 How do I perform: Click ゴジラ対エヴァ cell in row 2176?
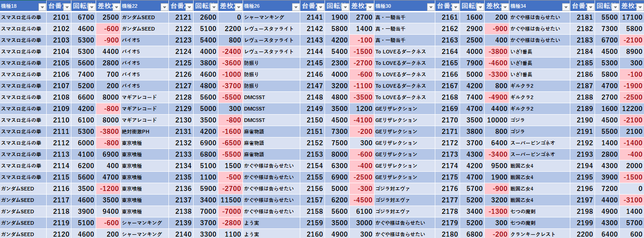coord(405,189)
